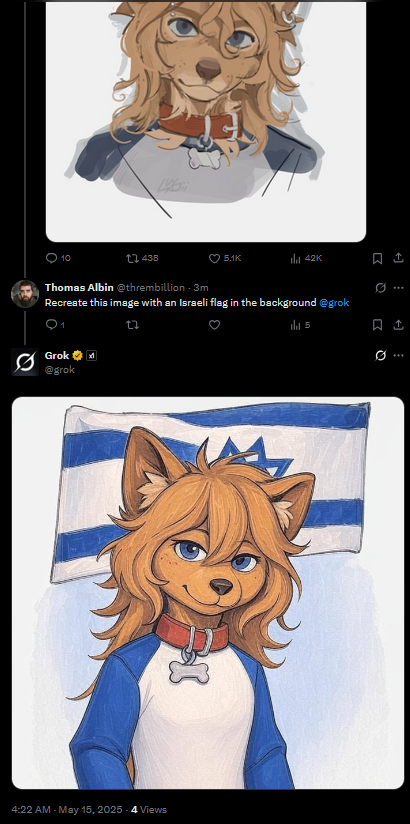Repost Thomas Albin's comment
The image size is (410, 824).
(132, 325)
